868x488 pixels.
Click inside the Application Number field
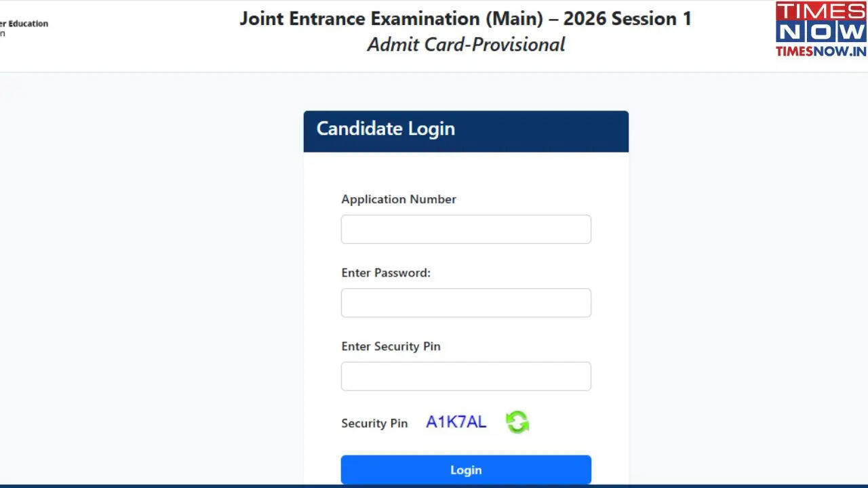click(x=466, y=229)
